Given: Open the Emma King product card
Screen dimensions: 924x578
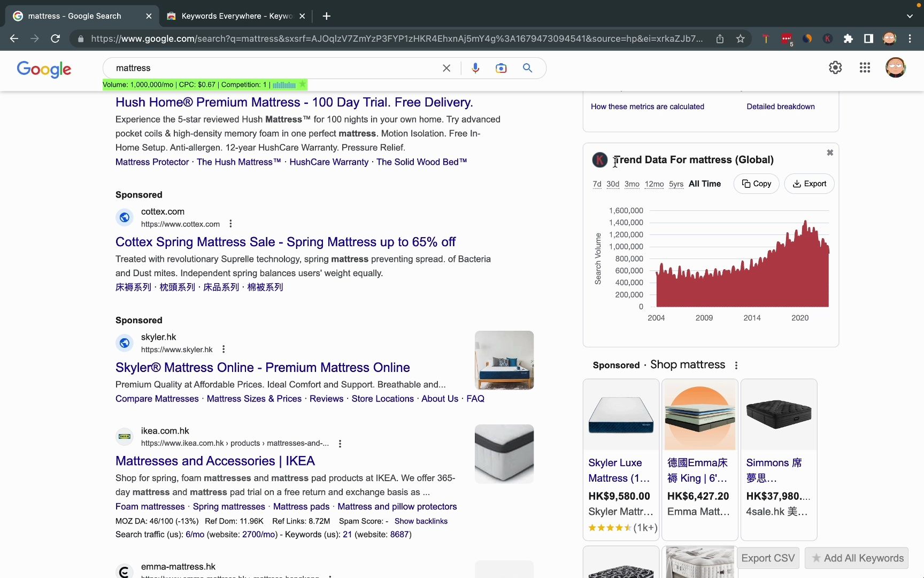Looking at the screenshot, I should tap(700, 459).
